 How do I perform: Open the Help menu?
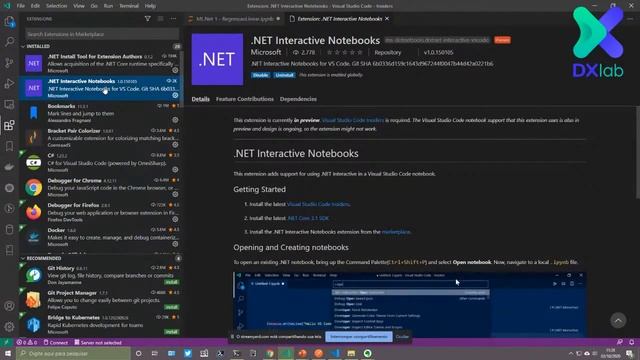pos(150,6)
